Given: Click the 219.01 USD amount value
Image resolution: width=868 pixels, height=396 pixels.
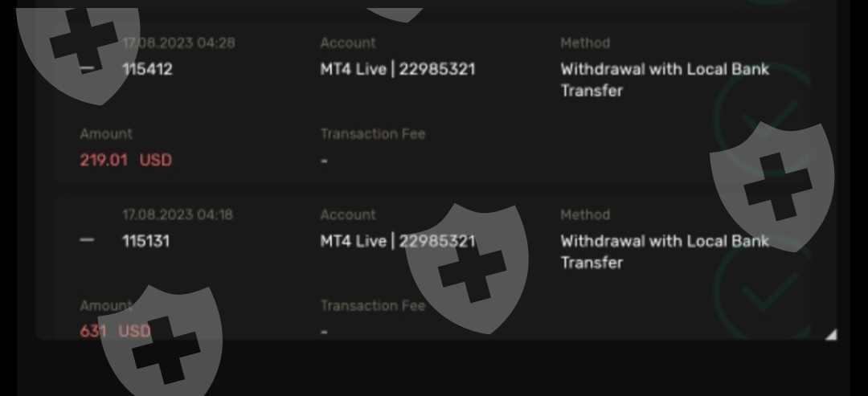Looking at the screenshot, I should pos(125,160).
